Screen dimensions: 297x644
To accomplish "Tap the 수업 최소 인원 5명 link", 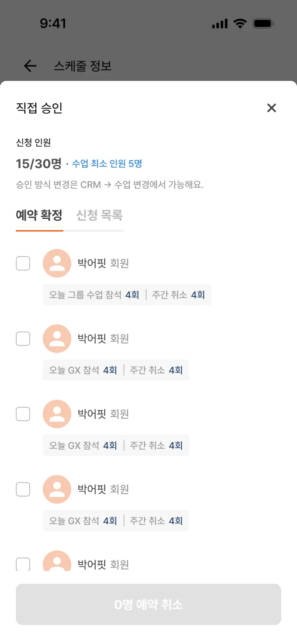I will 107,164.
